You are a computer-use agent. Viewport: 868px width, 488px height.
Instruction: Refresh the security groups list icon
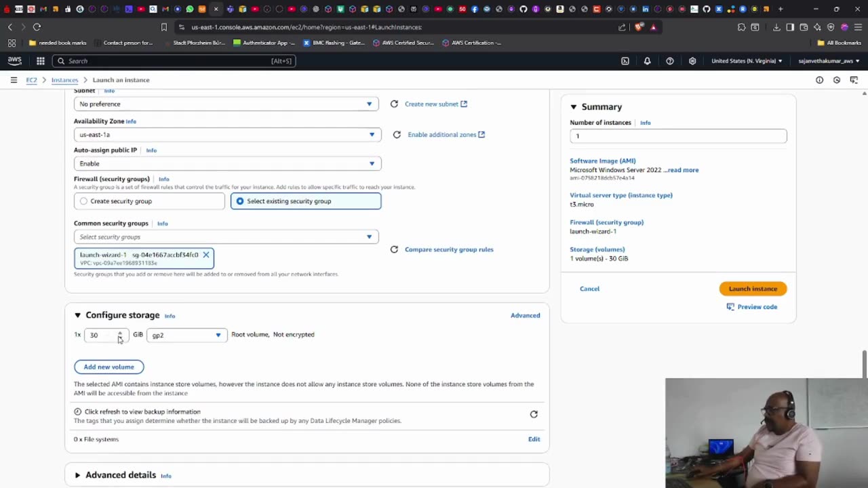pyautogui.click(x=394, y=249)
